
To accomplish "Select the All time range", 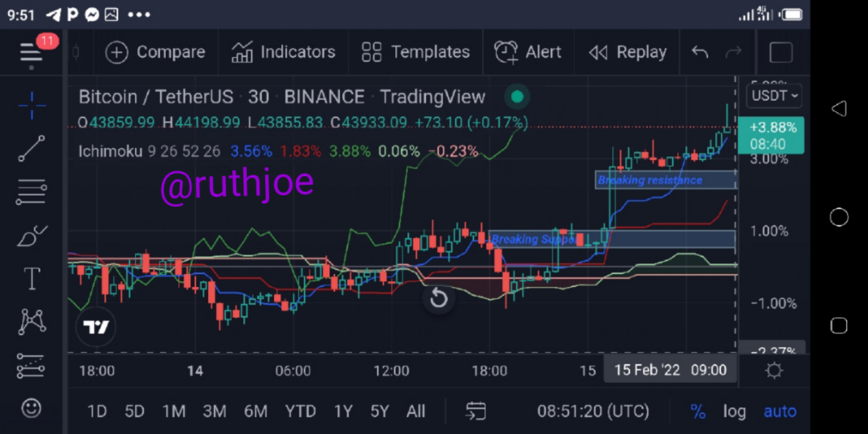I will click(x=416, y=411).
